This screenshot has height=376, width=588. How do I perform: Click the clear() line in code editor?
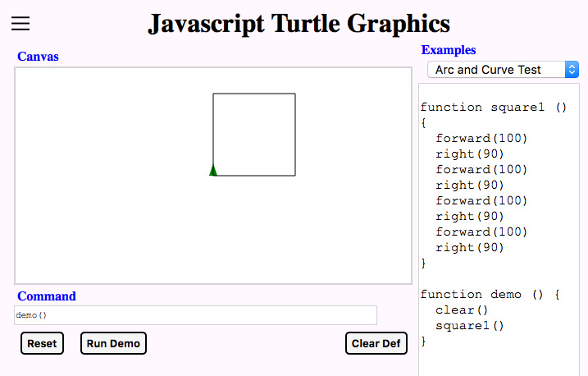(462, 310)
